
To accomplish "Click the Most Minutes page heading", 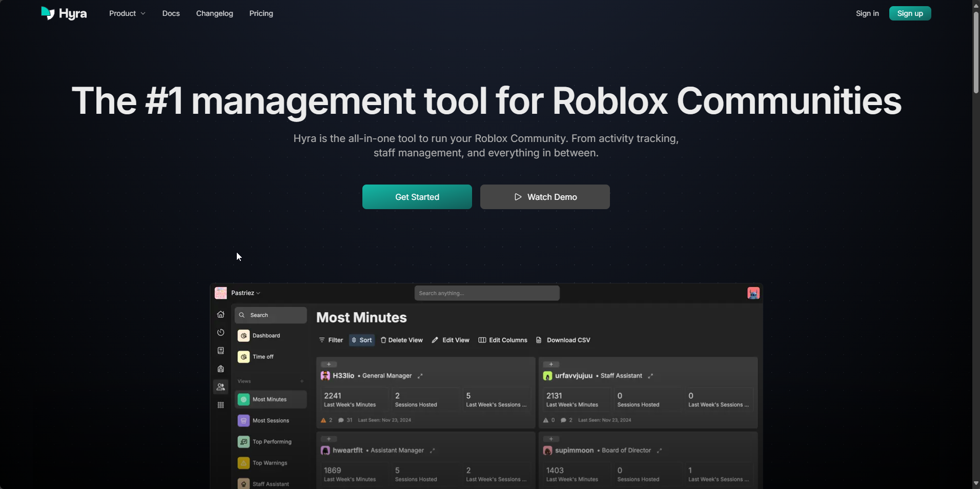I will tap(361, 318).
